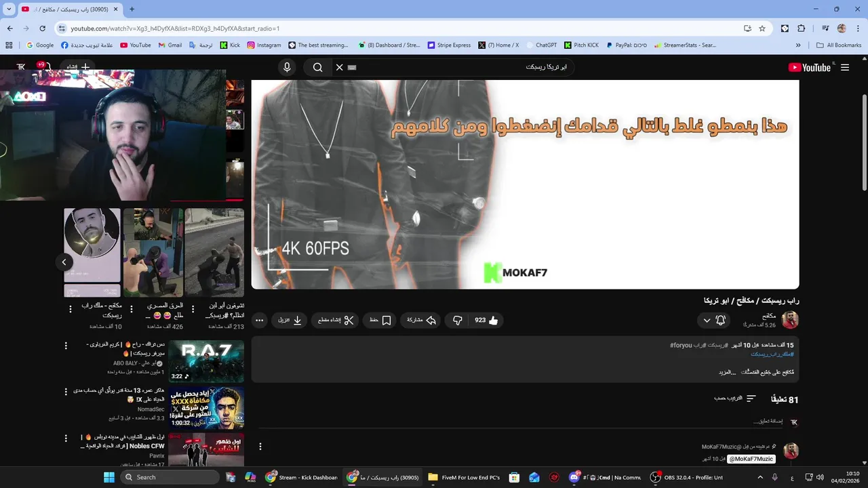The height and width of the screenshot is (488, 868).
Task: Open options for the 426 views short
Action: tap(132, 309)
